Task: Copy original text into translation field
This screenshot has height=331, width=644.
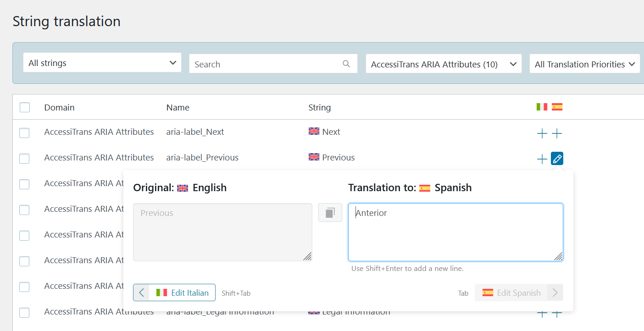Action: coord(330,213)
